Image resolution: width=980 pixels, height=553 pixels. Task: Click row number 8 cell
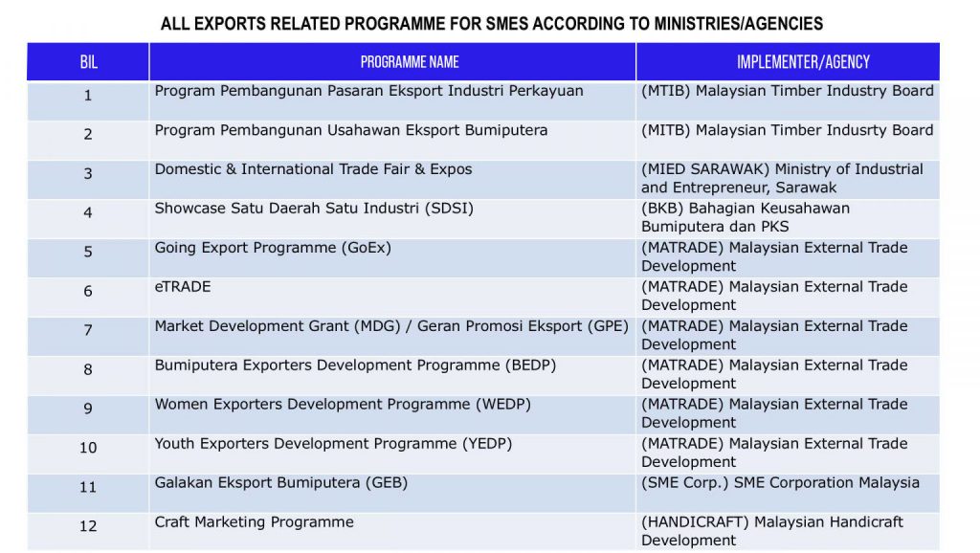pos(88,376)
